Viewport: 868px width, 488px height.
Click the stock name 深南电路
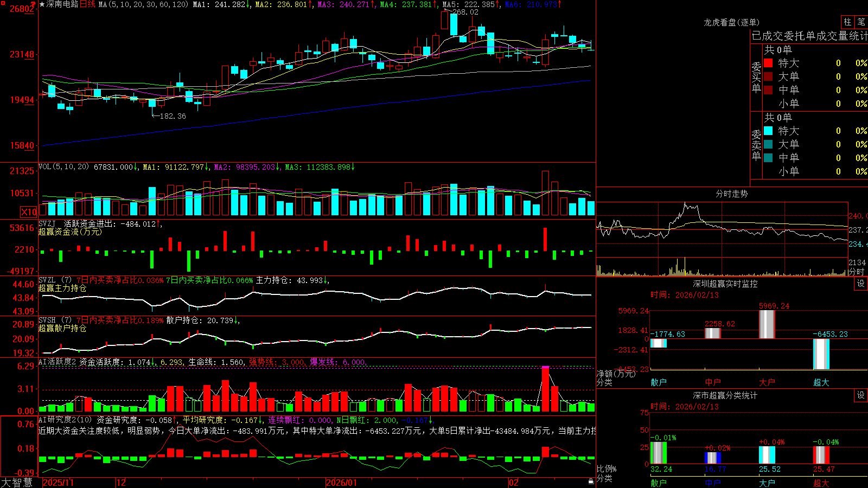pos(62,4)
